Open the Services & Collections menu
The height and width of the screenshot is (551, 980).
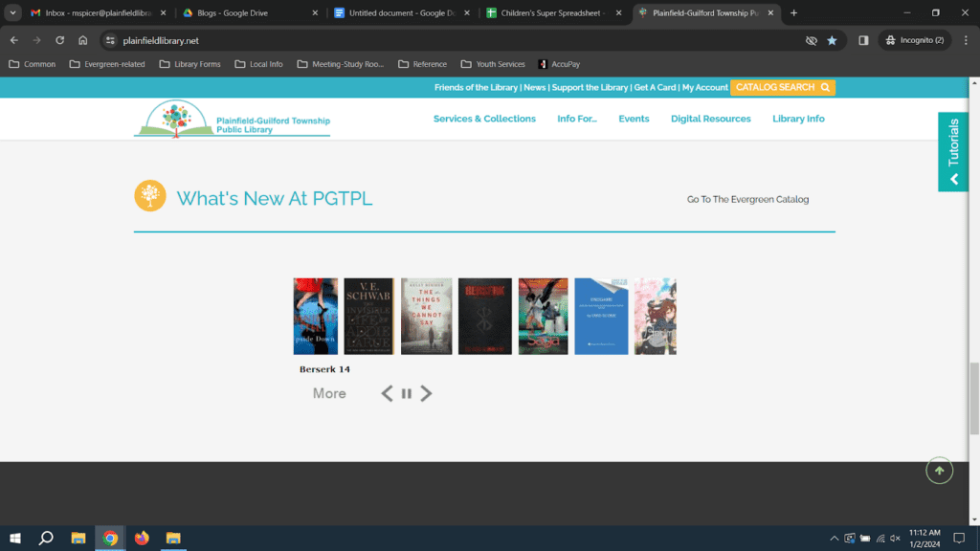(484, 119)
